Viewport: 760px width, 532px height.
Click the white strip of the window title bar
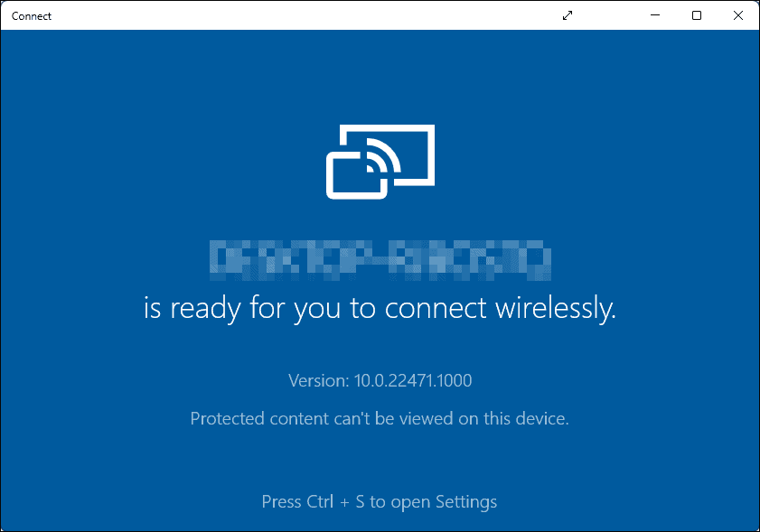[271, 15]
